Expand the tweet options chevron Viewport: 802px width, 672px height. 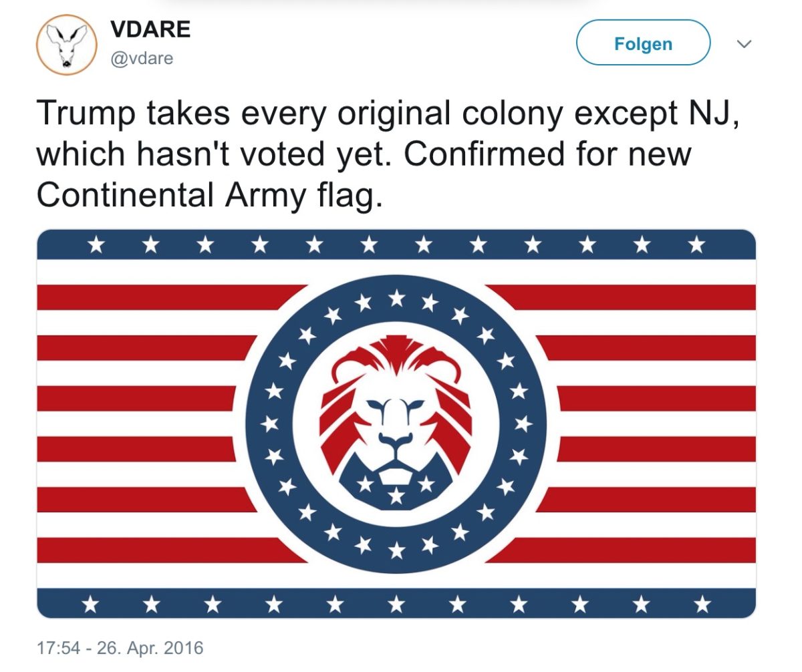(744, 45)
